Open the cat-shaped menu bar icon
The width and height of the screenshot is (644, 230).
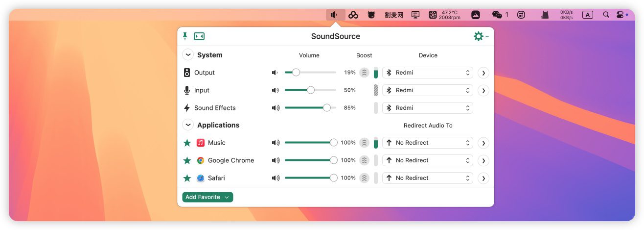click(x=545, y=15)
